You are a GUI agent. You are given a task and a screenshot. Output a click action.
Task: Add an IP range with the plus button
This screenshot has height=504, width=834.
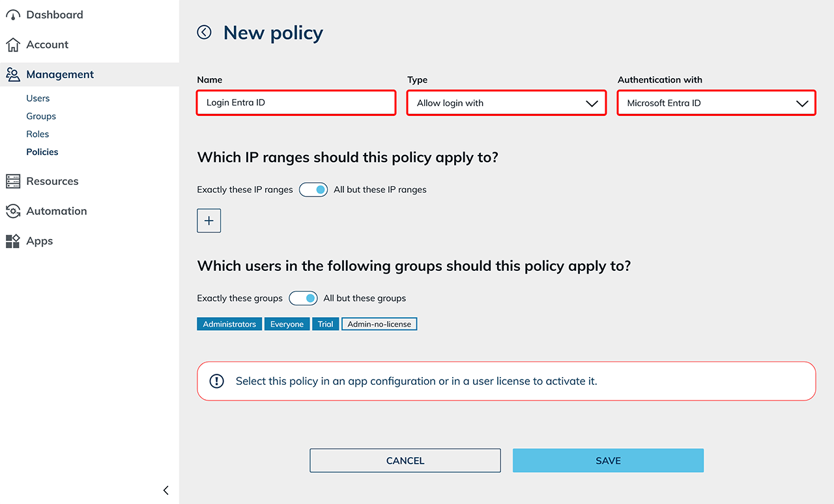(x=209, y=221)
